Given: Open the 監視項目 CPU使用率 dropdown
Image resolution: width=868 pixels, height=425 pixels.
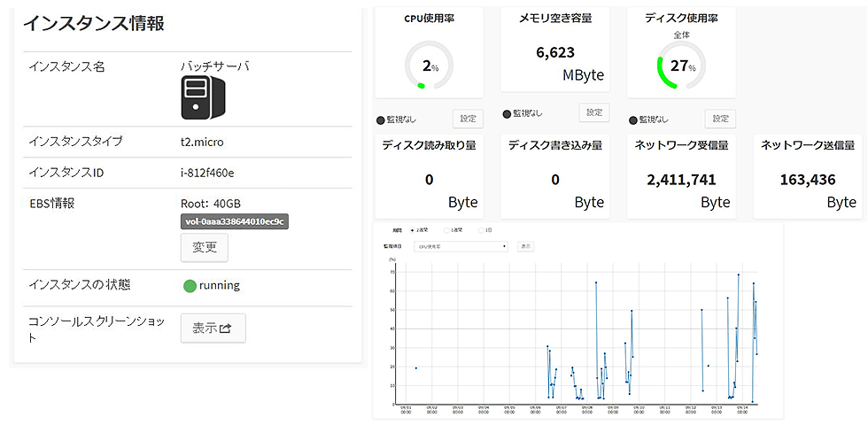Looking at the screenshot, I should click(461, 246).
